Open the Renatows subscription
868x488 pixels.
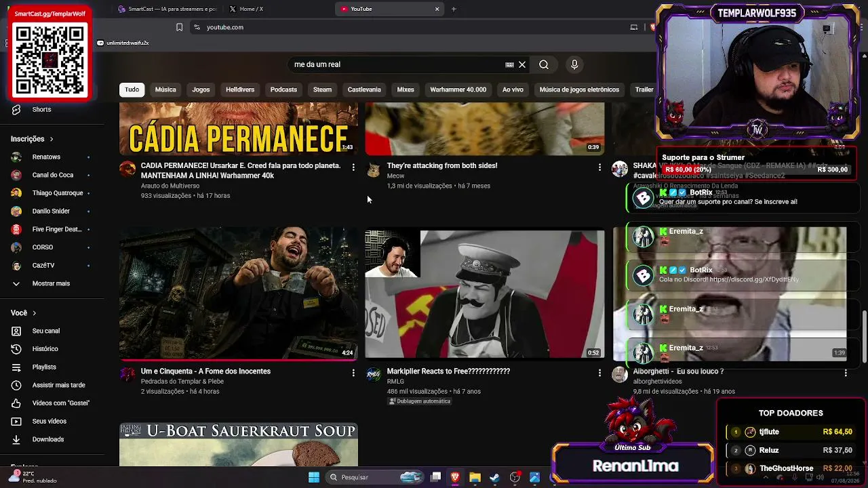(x=52, y=157)
